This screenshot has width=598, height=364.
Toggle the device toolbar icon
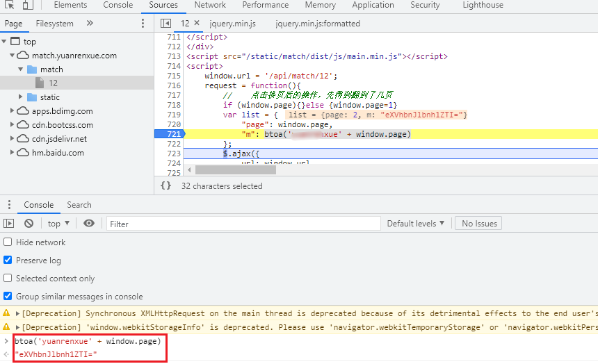[x=27, y=5]
